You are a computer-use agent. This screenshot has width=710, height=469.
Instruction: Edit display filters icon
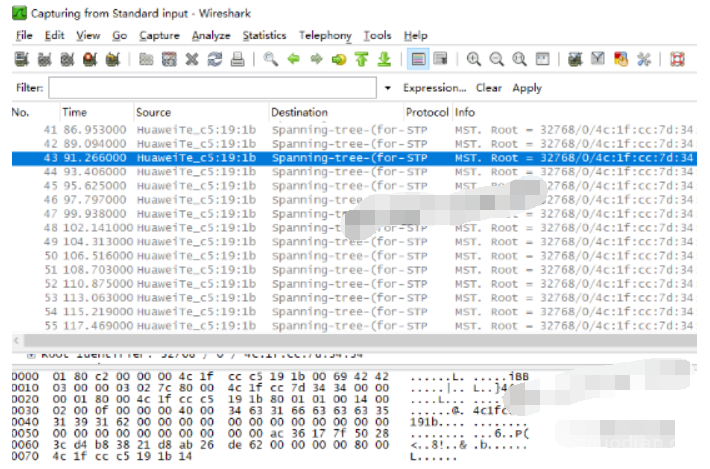point(598,59)
